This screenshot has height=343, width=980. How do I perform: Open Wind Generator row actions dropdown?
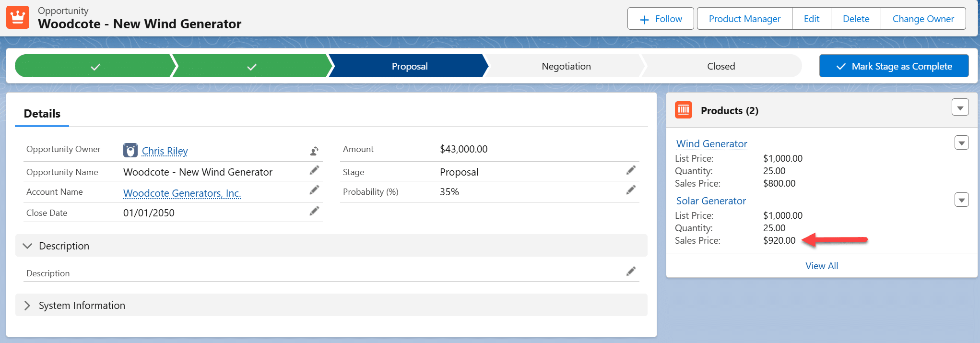[x=961, y=143]
